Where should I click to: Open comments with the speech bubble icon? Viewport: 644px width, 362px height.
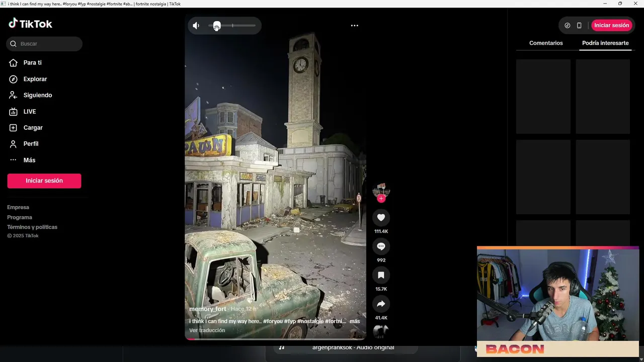(381, 246)
